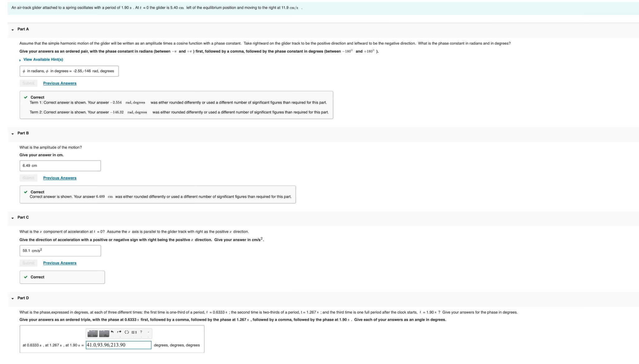The height and width of the screenshot is (364, 639).
Task: Click the Part C acceleration answer box
Action: 60,251
